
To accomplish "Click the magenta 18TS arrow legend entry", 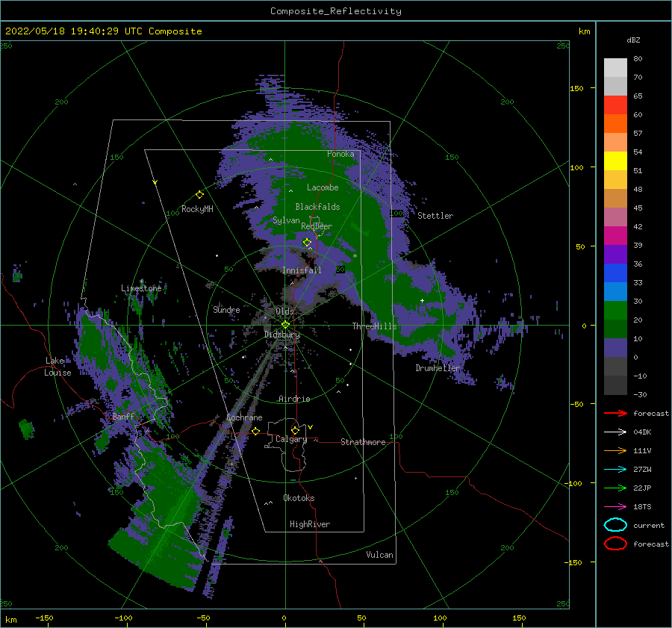I will (615, 507).
